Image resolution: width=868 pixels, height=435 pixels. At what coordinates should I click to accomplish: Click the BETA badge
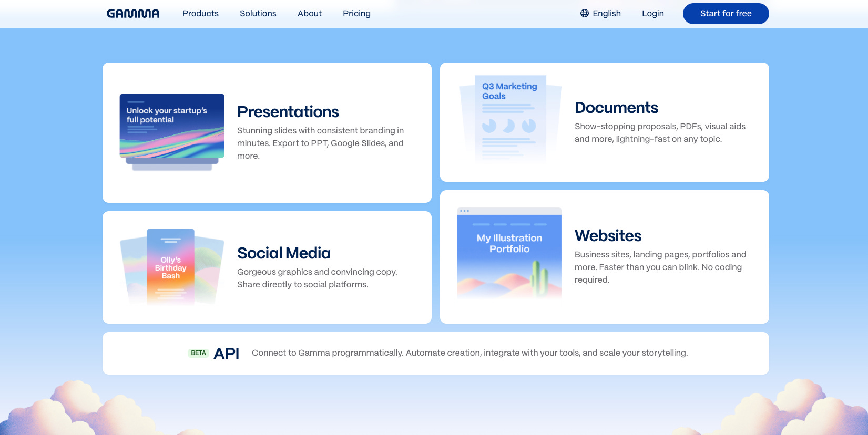tap(199, 353)
